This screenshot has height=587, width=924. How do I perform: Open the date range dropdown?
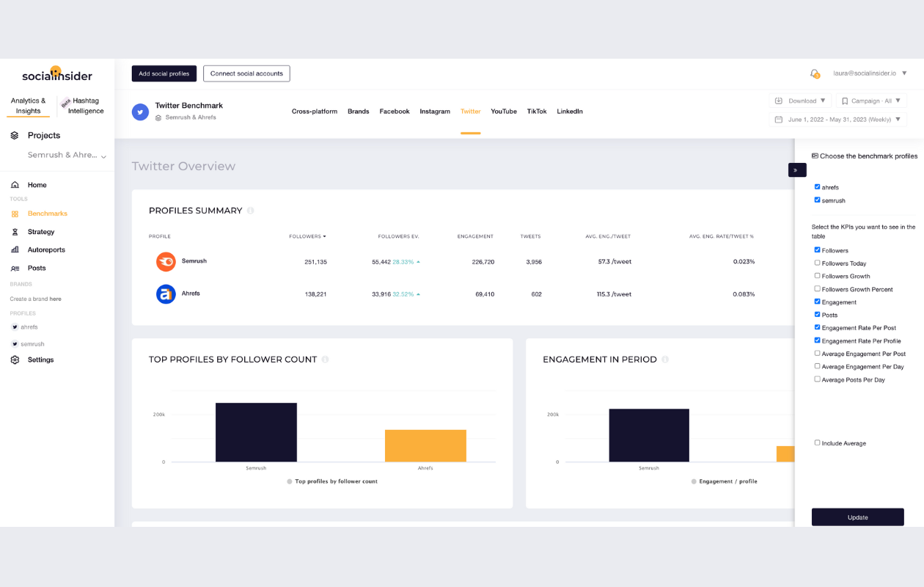tap(838, 119)
